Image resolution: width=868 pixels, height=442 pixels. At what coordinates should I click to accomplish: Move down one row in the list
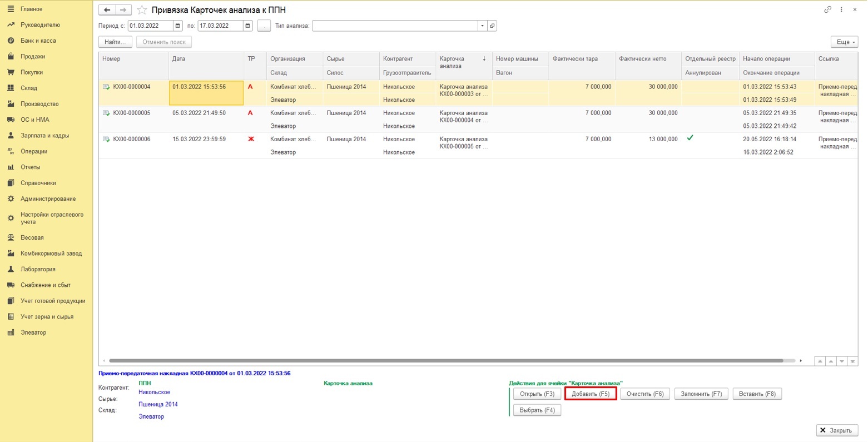tap(842, 361)
